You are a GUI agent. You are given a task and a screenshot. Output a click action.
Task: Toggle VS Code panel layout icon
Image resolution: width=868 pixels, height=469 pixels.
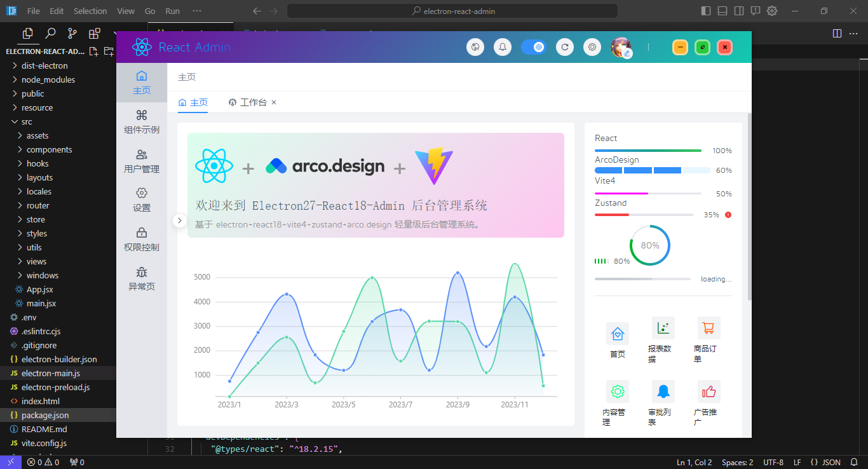722,11
